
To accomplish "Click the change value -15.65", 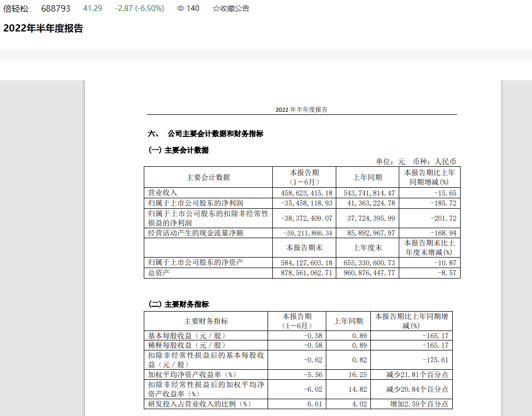I will (x=445, y=193).
